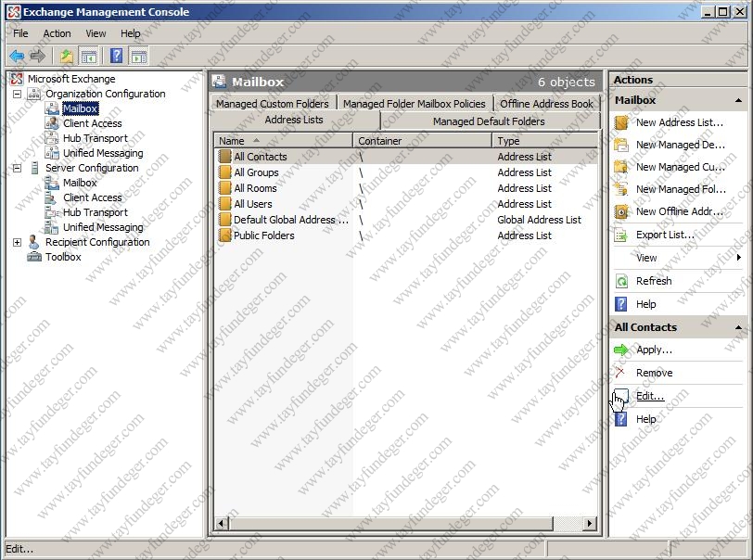This screenshot has height=560, width=753.
Task: Click the Forward arrow toolbar icon
Action: pos(37,57)
